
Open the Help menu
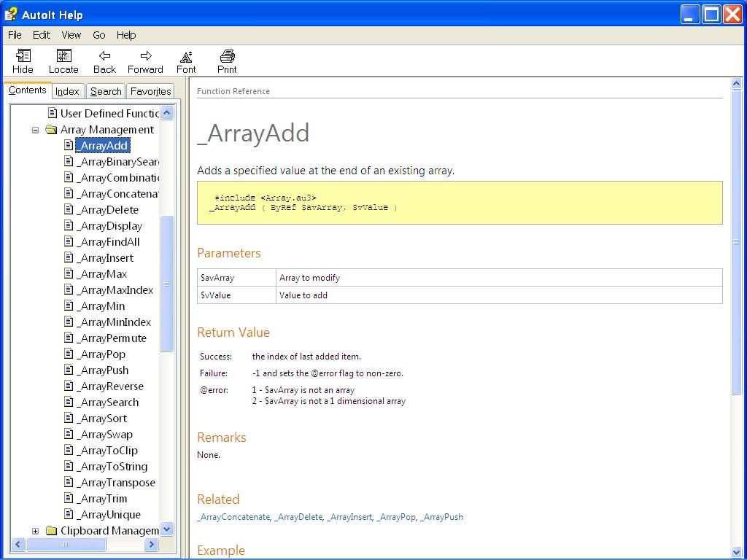point(126,35)
